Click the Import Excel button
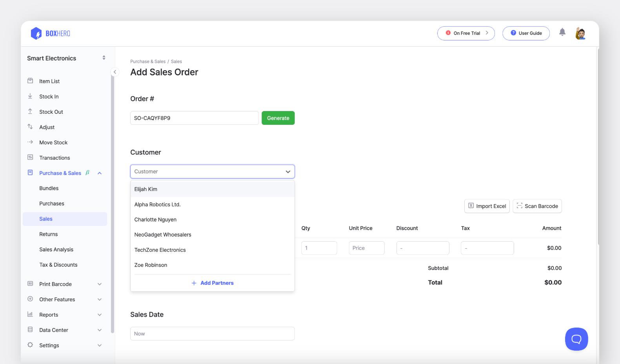The height and width of the screenshot is (364, 620). click(487, 206)
